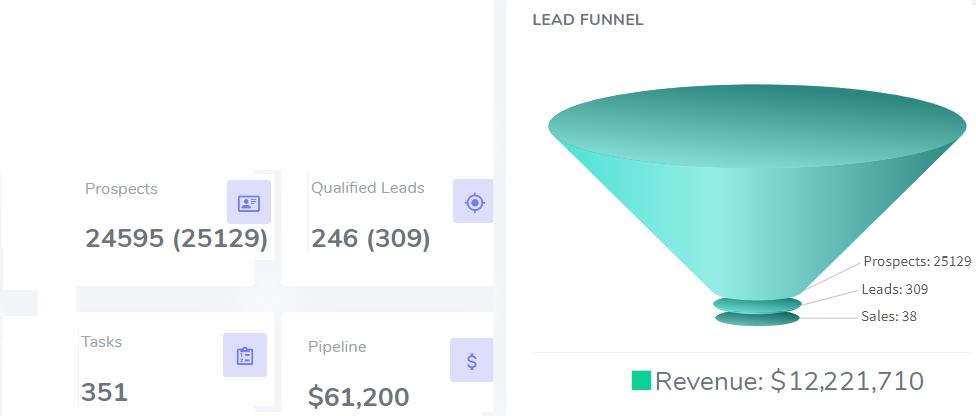
Task: Click the Revenue legend text
Action: (789, 381)
